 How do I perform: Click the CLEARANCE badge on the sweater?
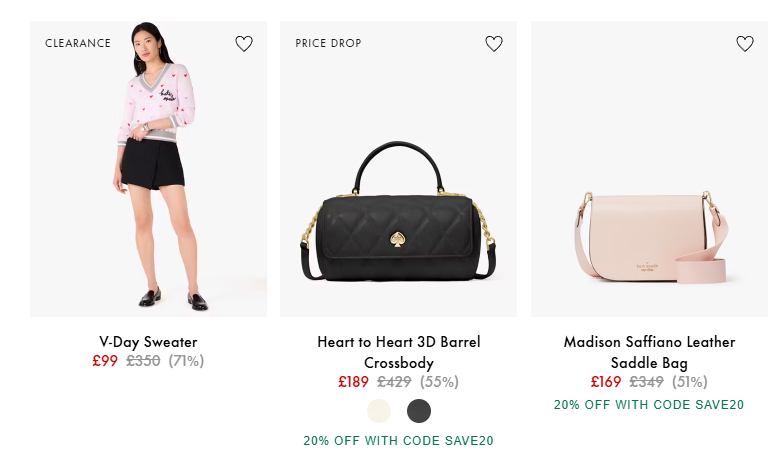click(x=78, y=44)
